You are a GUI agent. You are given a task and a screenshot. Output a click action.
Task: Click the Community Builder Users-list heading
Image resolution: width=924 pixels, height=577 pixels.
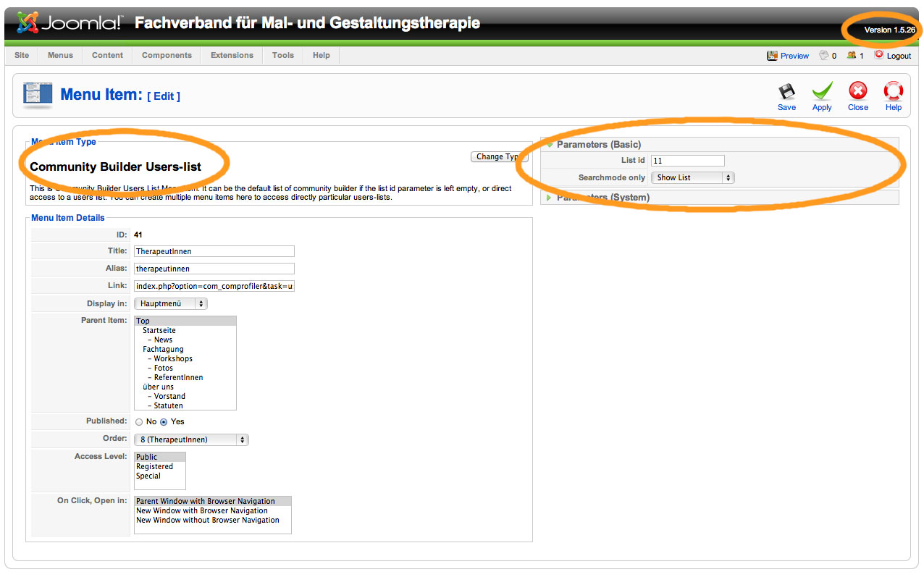(x=115, y=167)
